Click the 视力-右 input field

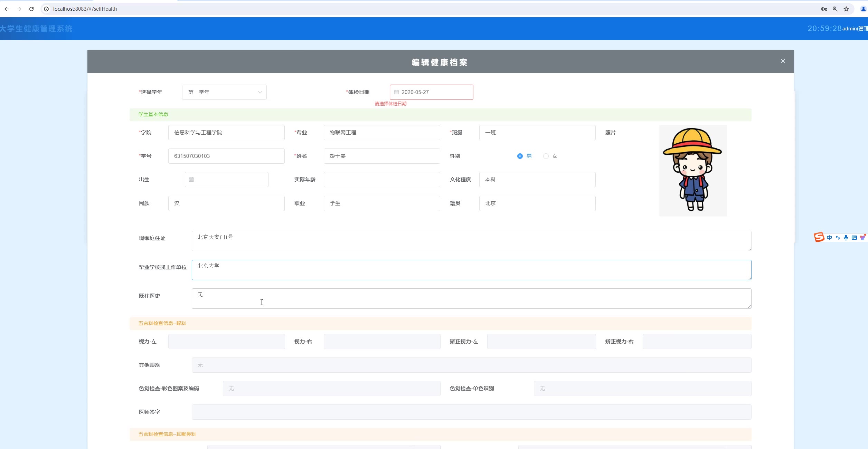point(382,342)
